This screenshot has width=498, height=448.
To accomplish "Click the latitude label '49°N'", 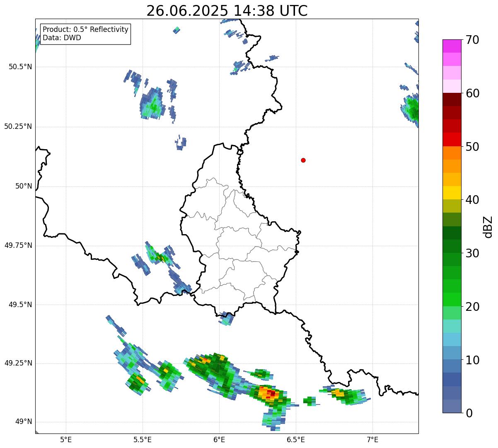I will point(24,422).
